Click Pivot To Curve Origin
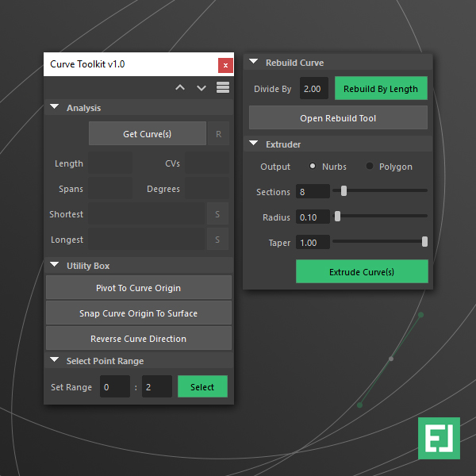This screenshot has width=476, height=476. (x=139, y=287)
